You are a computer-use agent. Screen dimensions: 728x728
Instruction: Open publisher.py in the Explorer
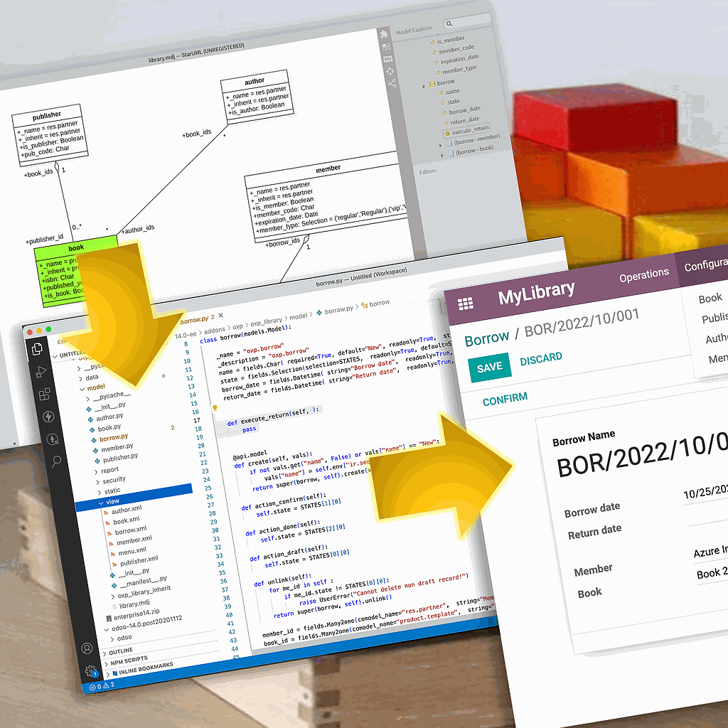coord(120,459)
